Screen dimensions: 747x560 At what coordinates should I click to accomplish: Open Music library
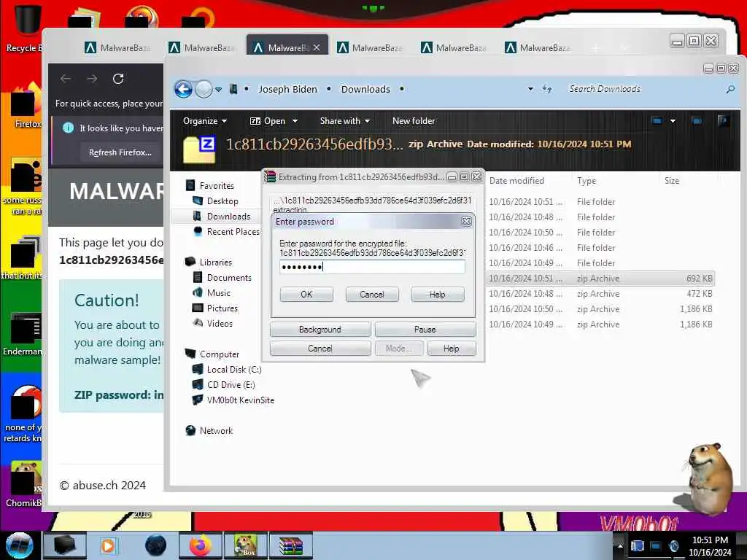point(218,293)
